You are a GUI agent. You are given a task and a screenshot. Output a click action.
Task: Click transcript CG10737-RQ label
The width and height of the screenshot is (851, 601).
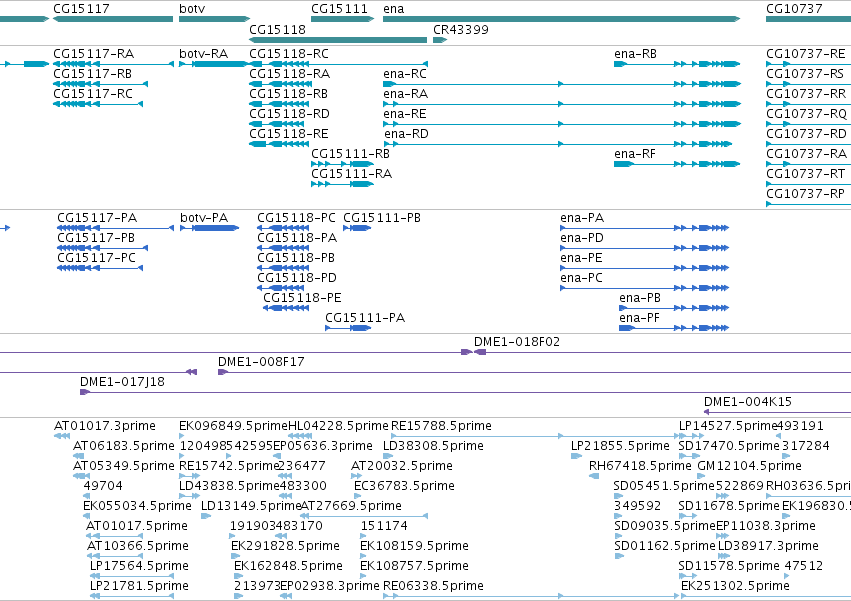(x=806, y=114)
